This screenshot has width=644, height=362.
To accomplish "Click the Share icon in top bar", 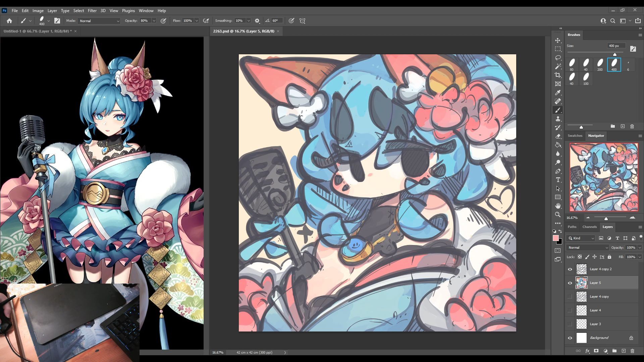I will [638, 21].
